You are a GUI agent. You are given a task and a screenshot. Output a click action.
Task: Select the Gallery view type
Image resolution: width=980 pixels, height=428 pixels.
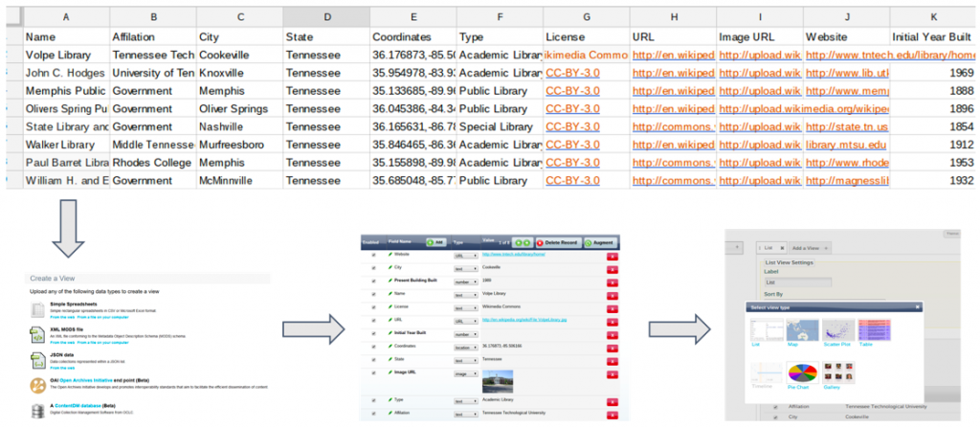pyautogui.click(x=838, y=372)
